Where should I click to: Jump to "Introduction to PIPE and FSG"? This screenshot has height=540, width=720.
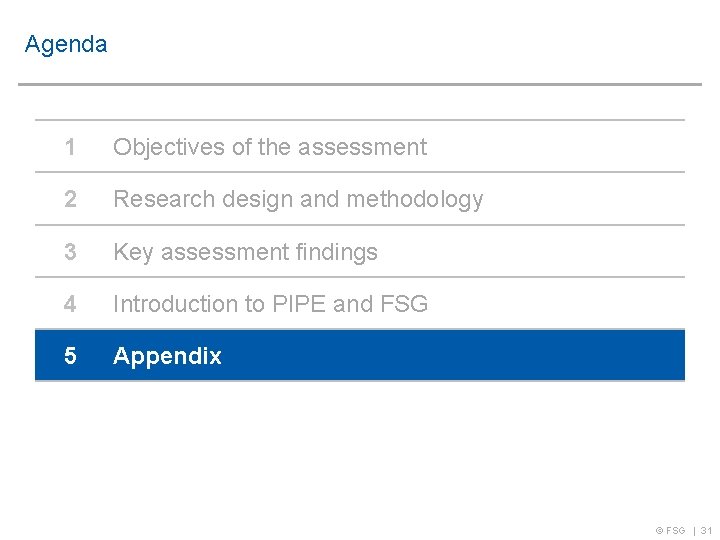[x=270, y=304]
